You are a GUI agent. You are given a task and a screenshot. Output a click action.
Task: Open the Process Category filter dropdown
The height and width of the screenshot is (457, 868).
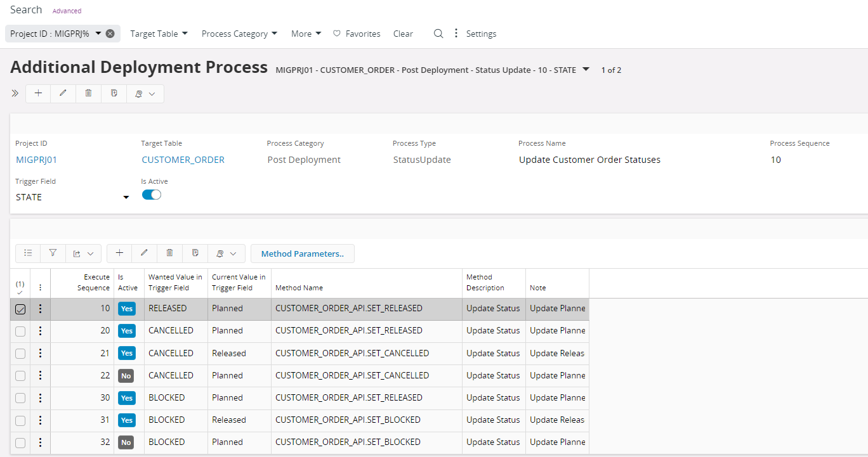point(239,34)
